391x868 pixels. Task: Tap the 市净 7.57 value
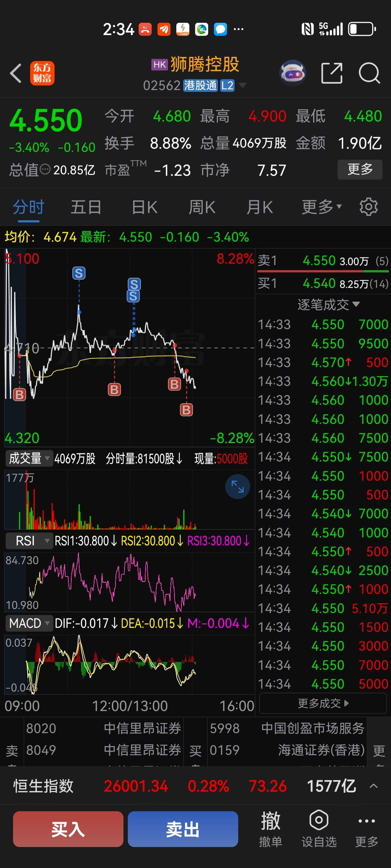(x=272, y=170)
